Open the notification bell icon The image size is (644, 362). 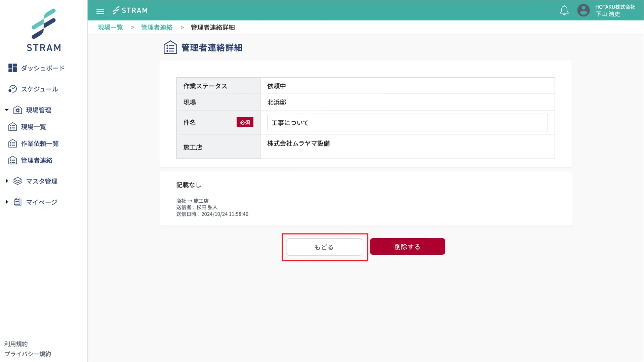click(564, 10)
